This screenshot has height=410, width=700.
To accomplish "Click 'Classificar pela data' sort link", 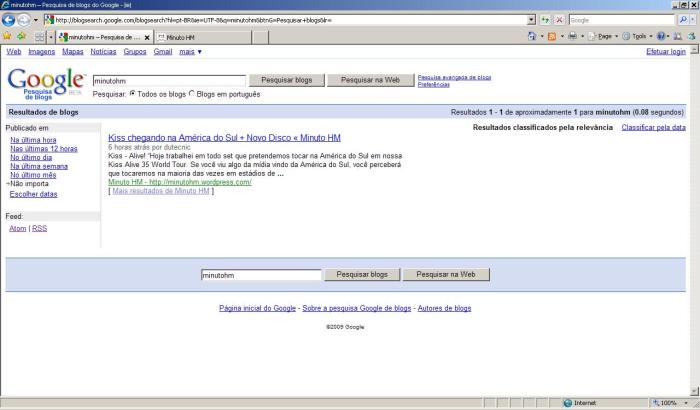I will [654, 127].
